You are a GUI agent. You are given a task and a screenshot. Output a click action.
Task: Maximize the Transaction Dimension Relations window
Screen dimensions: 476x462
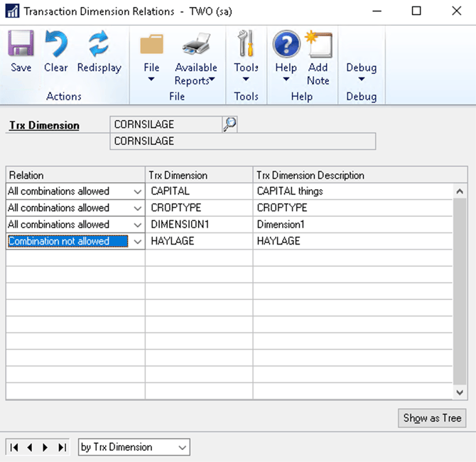tap(416, 11)
